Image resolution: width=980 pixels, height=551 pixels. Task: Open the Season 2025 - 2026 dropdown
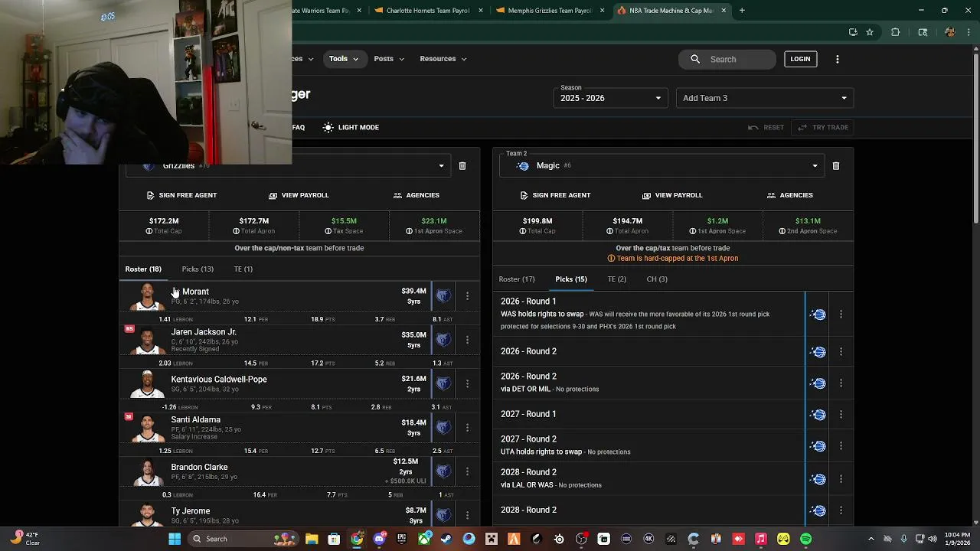(x=610, y=98)
